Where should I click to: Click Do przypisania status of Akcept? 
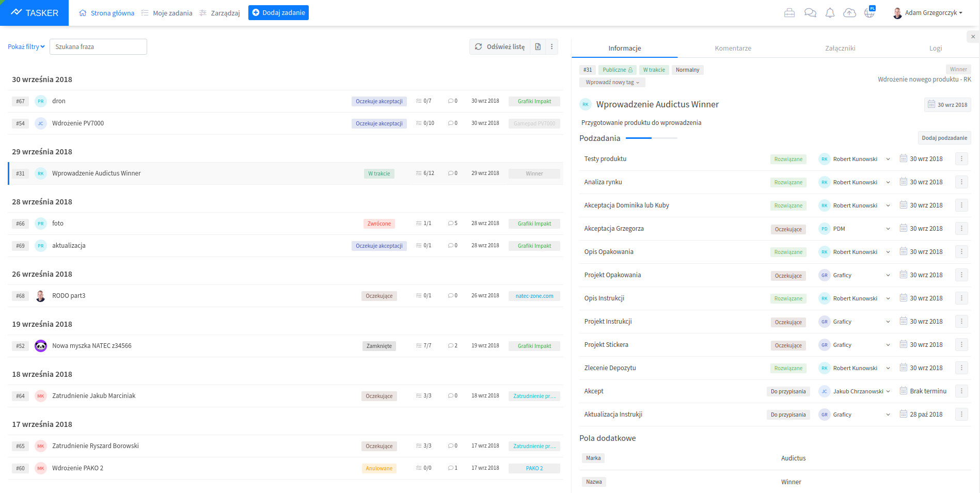coord(788,392)
